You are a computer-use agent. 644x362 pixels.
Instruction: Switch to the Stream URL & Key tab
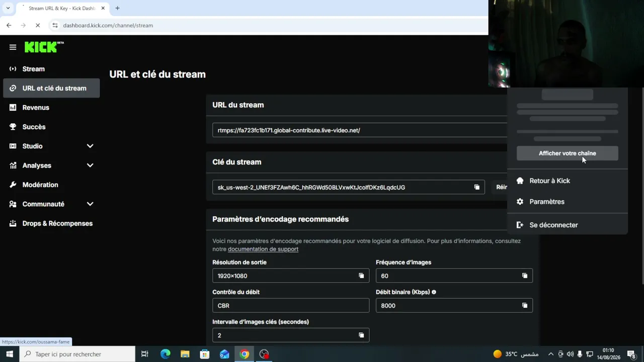click(x=62, y=9)
